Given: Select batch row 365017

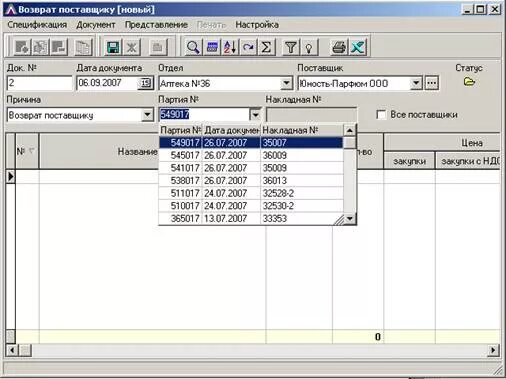Looking at the screenshot, I should pos(251,219).
